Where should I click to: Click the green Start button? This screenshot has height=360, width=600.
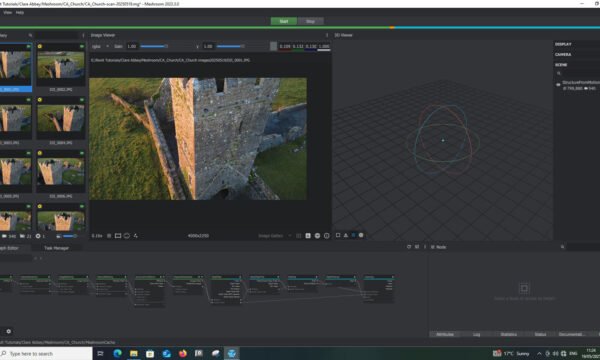pyautogui.click(x=284, y=21)
